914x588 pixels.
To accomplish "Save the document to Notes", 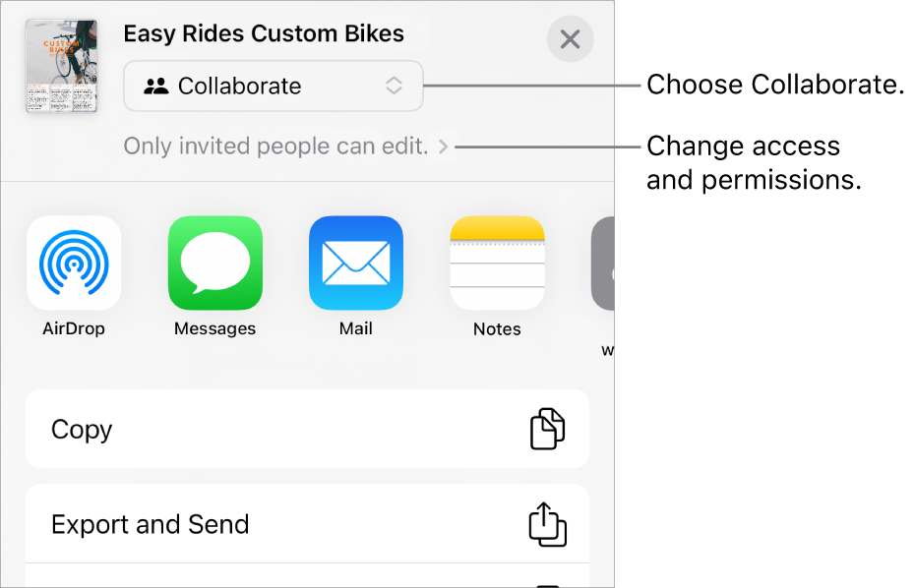I will click(496, 263).
